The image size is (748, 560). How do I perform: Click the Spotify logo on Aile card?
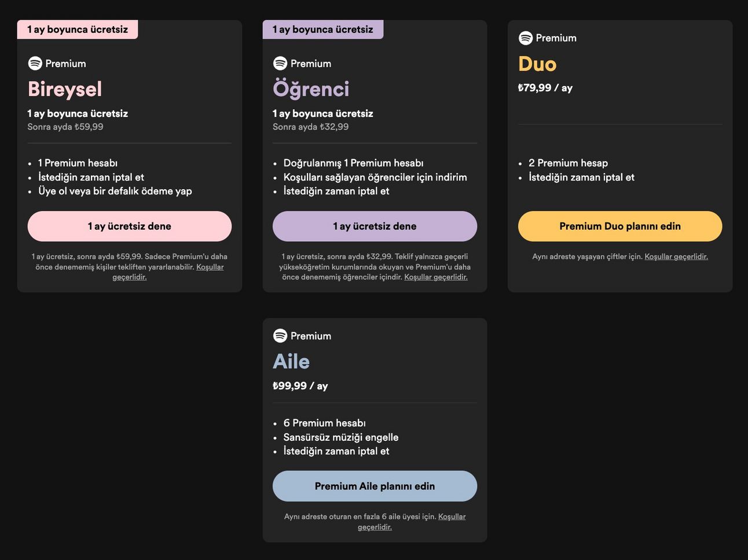click(280, 336)
